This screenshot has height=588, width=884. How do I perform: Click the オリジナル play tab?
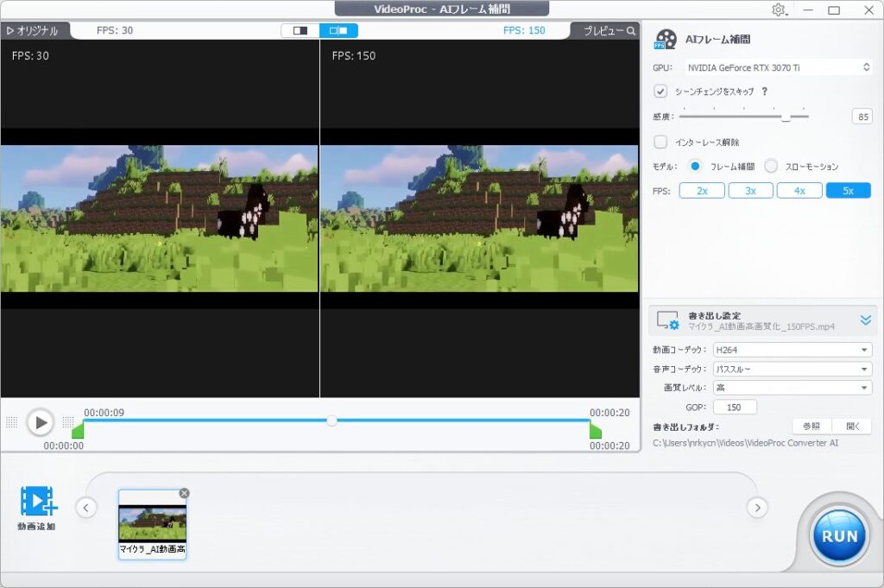click(x=33, y=31)
